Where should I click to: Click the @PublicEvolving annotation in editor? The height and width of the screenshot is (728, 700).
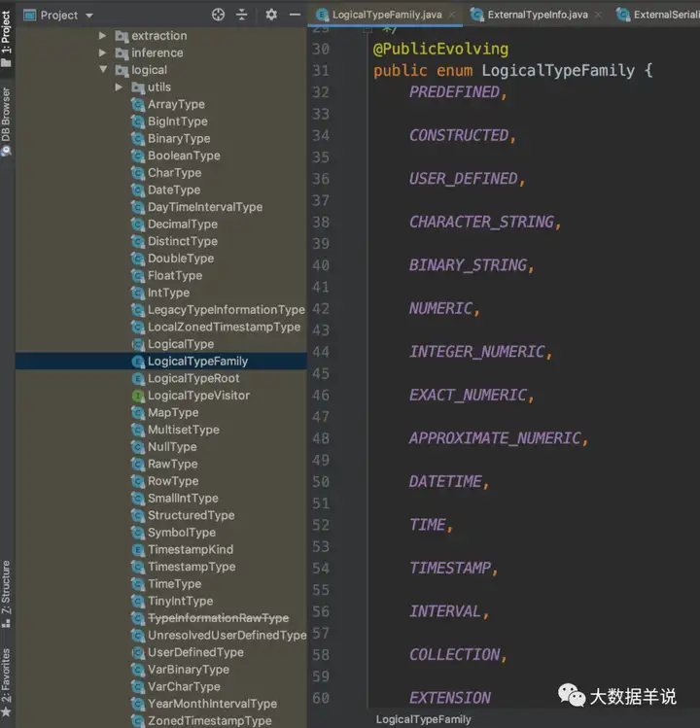(x=440, y=50)
